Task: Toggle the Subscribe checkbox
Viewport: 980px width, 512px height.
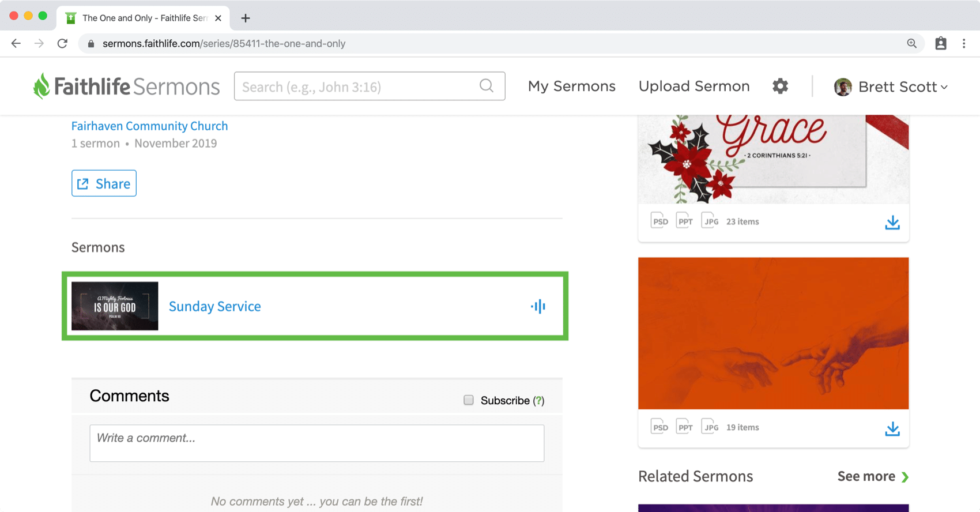Action: [469, 400]
